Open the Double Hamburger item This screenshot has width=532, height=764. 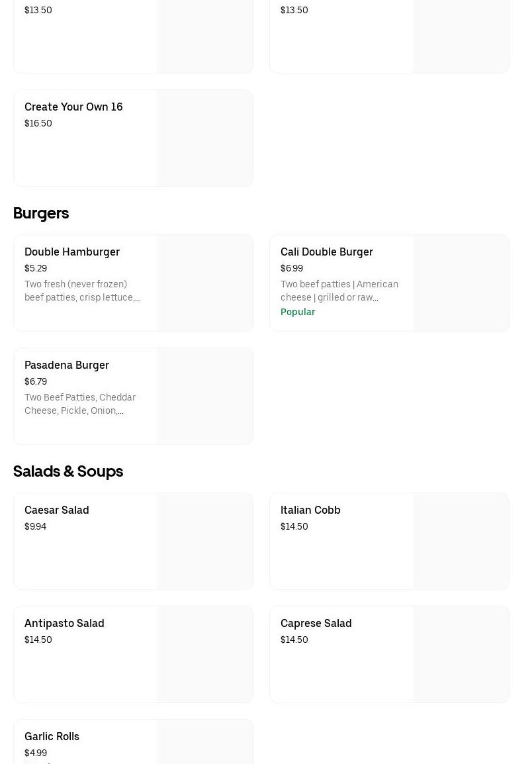coord(72,252)
